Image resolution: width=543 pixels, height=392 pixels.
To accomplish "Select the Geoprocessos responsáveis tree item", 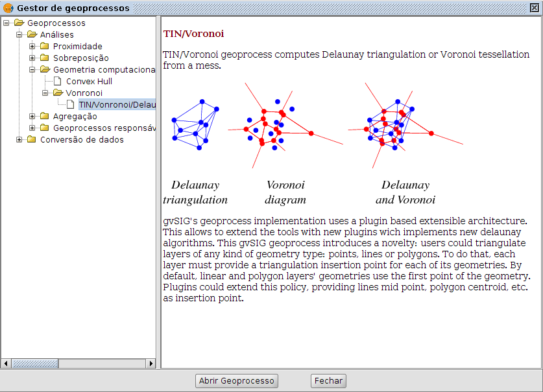I will pos(104,128).
